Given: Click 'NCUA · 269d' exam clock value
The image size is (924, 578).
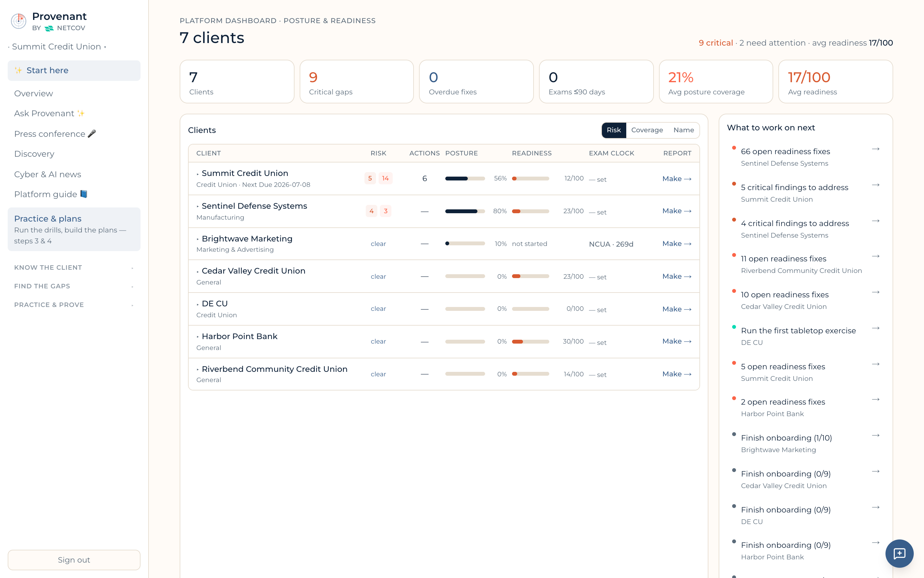Looking at the screenshot, I should click(x=611, y=244).
